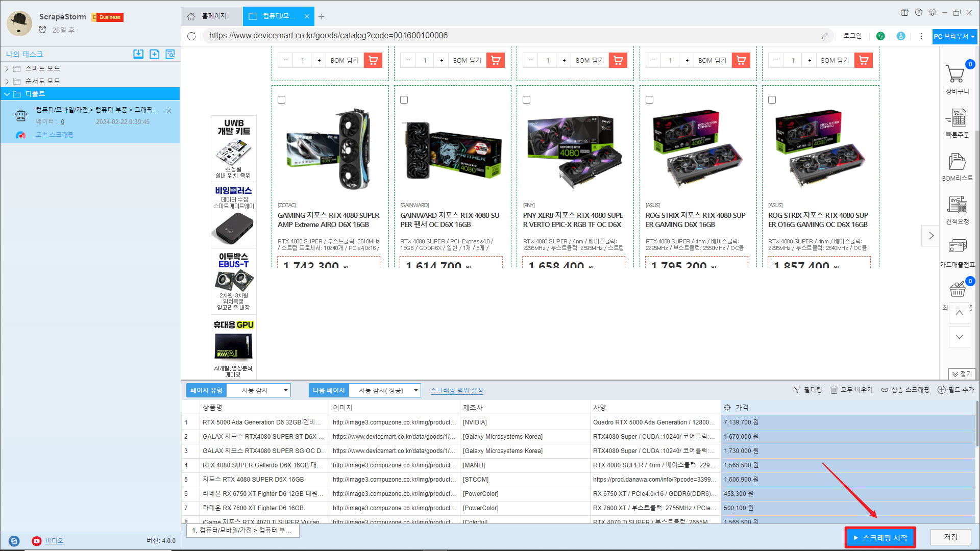Click the 접기 collapse toggle
This screenshot has width=980, height=551.
pyautogui.click(x=962, y=374)
